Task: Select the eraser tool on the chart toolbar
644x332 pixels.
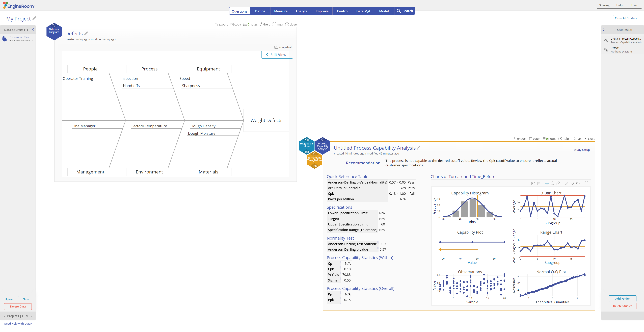Action: (573, 184)
